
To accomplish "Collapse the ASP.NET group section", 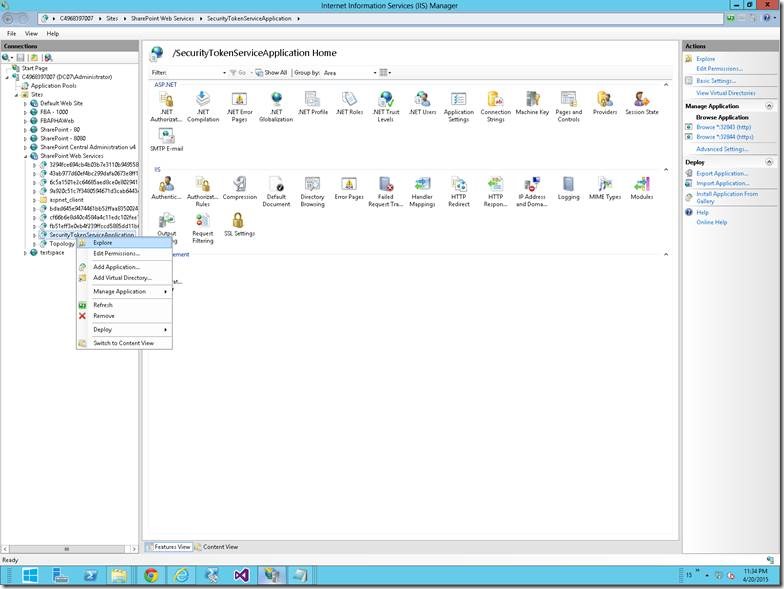I will (666, 84).
